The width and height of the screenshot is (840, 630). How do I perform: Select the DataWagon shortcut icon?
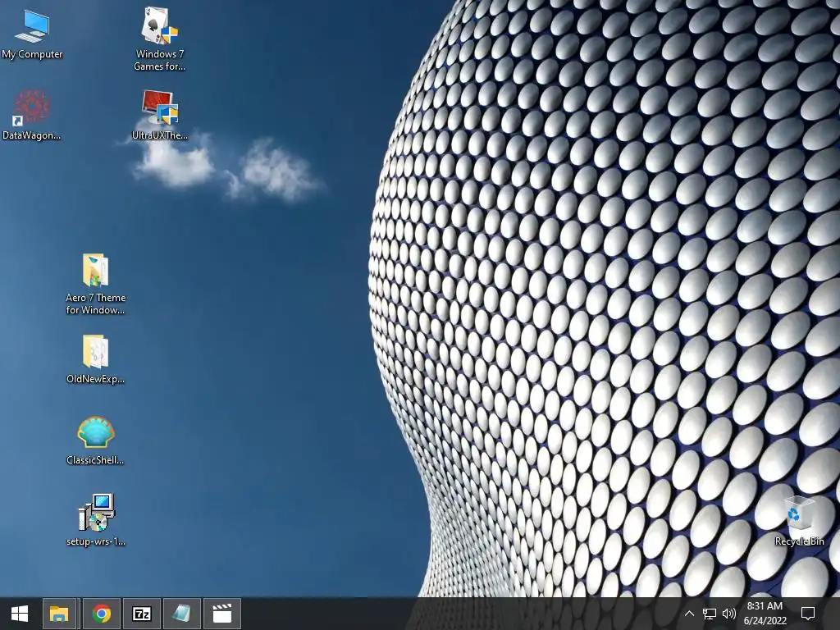[32, 107]
